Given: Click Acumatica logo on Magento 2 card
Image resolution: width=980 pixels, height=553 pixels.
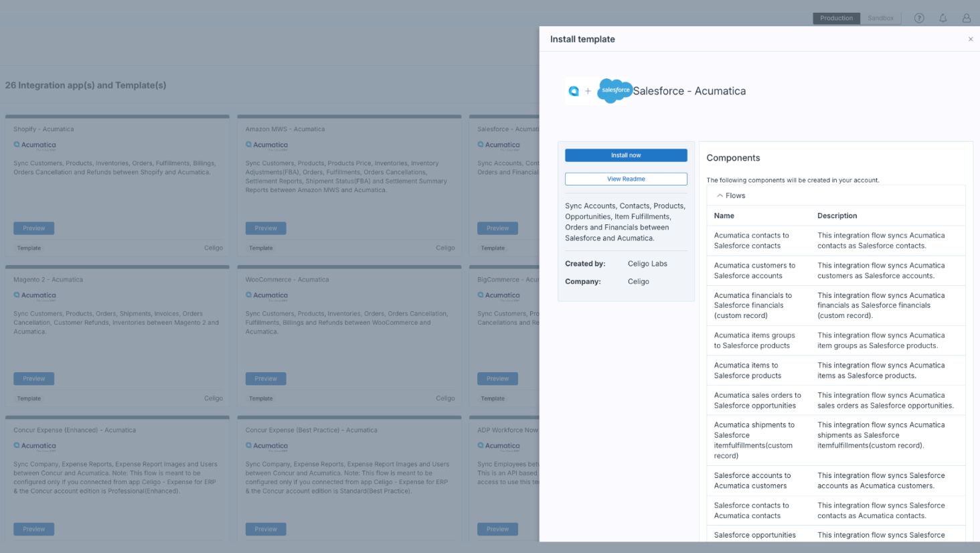Looking at the screenshot, I should [35, 296].
